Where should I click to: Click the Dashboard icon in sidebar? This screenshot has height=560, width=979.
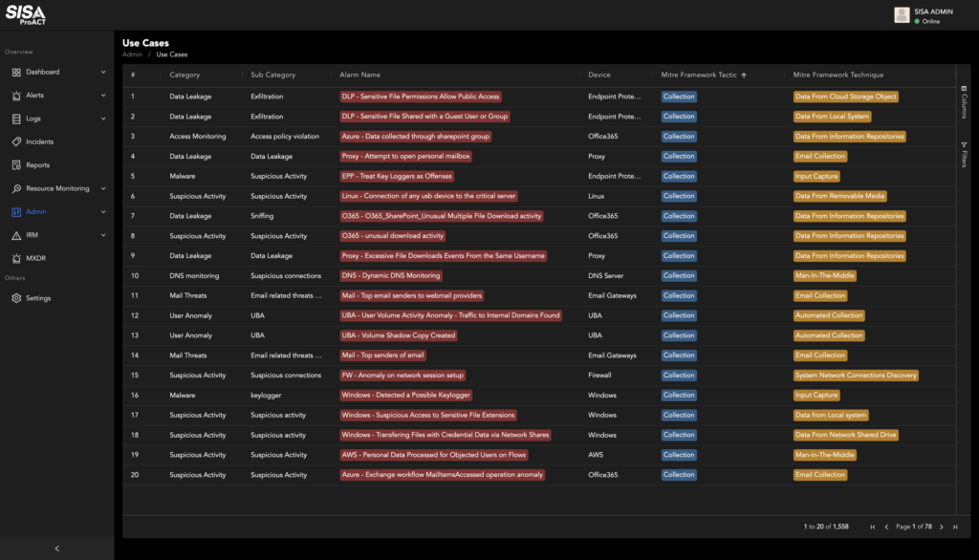(x=16, y=72)
